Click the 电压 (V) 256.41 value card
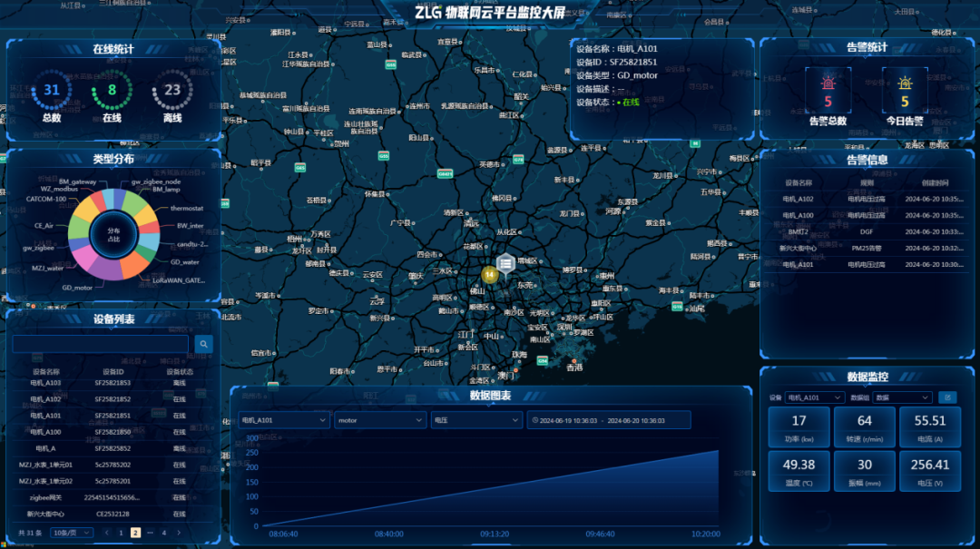Viewport: 980px width, 549px height. pyautogui.click(x=930, y=471)
